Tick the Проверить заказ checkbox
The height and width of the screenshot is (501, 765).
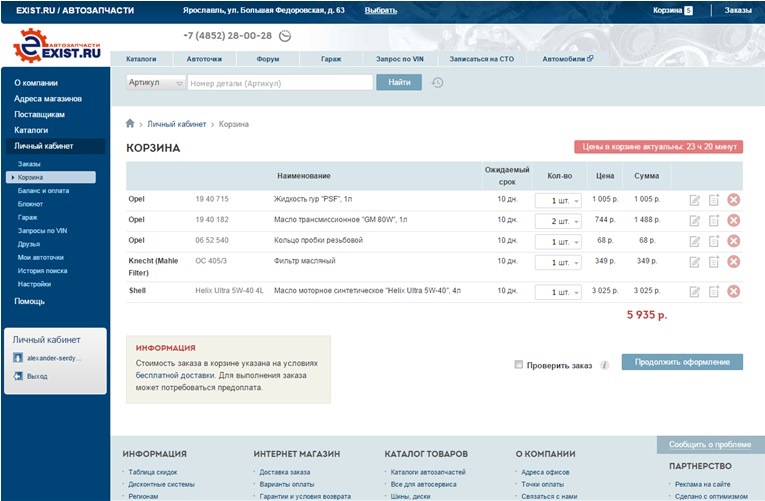coord(519,364)
